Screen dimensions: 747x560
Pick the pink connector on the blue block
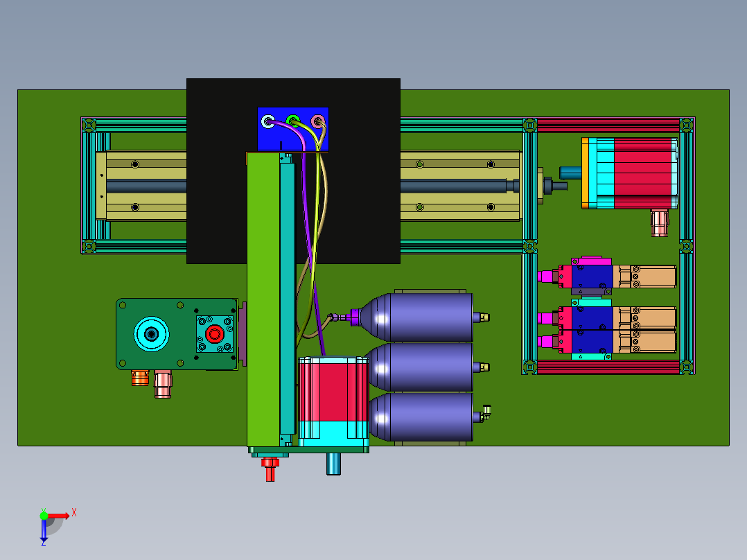pyautogui.click(x=318, y=121)
